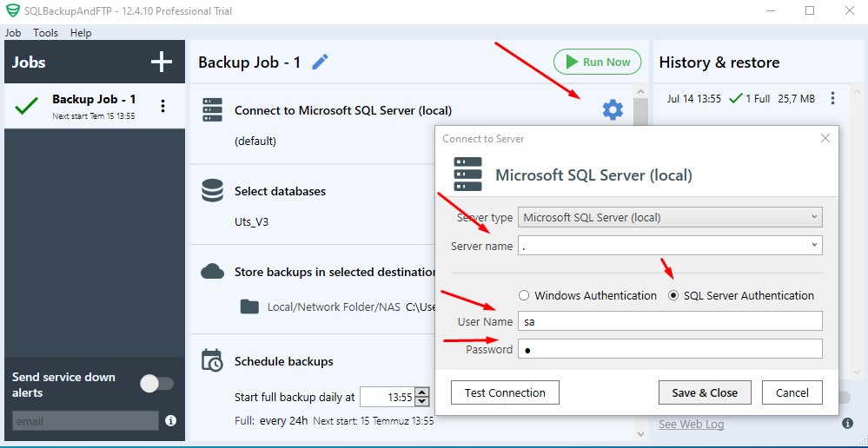Image resolution: width=868 pixels, height=448 pixels.
Task: Click the cloud icon for Store backups
Action: click(x=213, y=271)
